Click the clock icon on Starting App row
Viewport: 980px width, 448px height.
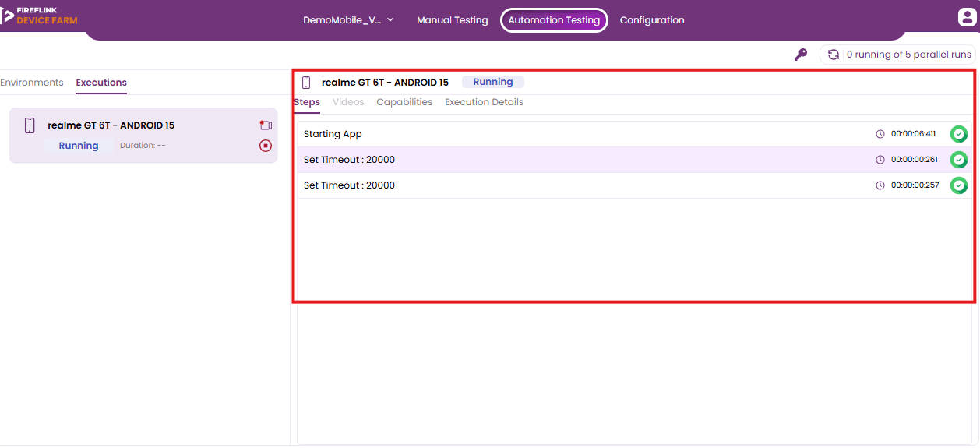point(880,134)
